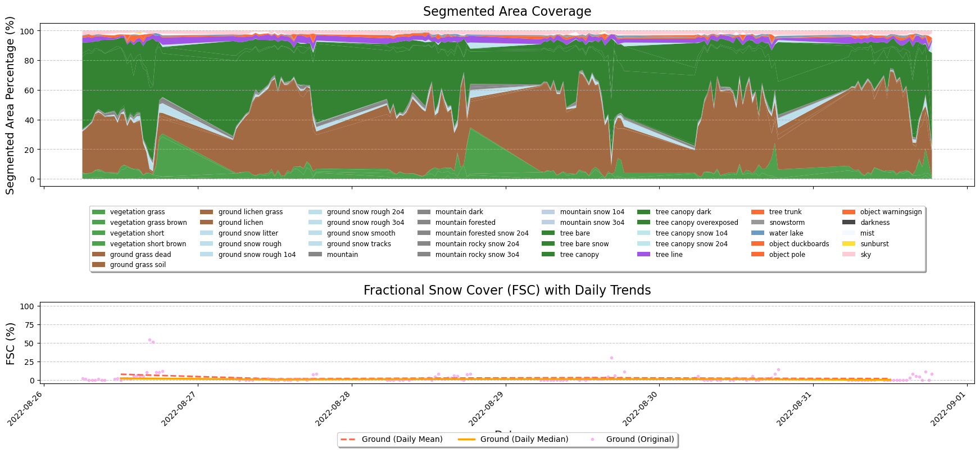Click the ground lichen grass legend entry
Image resolution: width=980 pixels, height=452 pixels.
tap(250, 212)
